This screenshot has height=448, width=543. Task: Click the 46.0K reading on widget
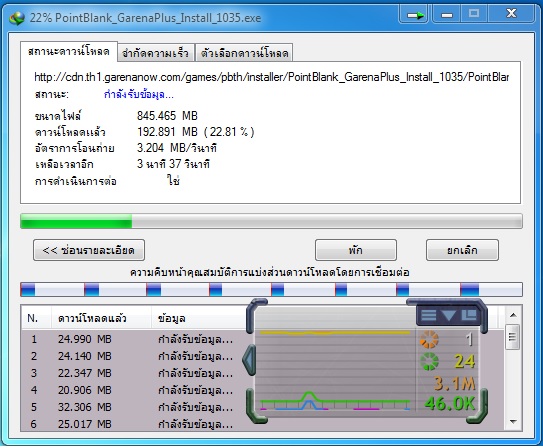[450, 403]
